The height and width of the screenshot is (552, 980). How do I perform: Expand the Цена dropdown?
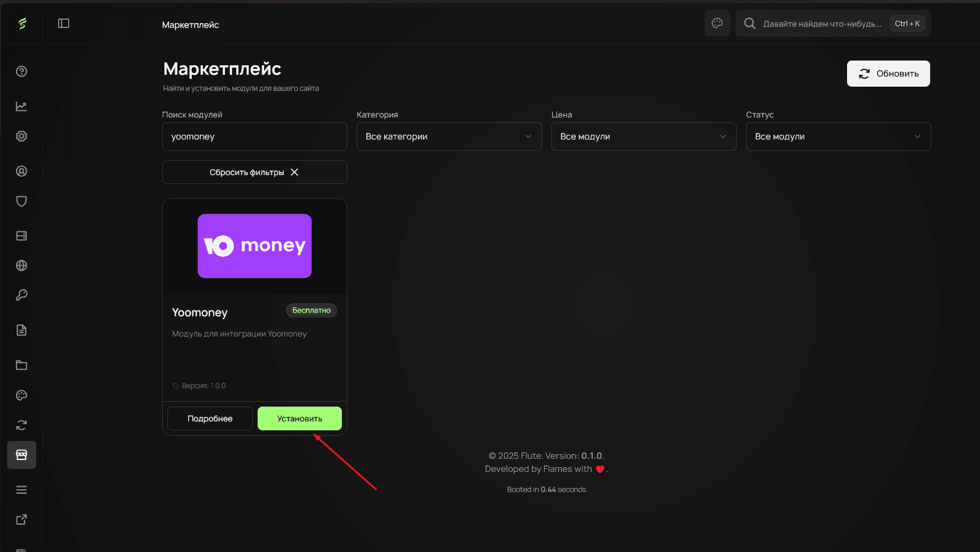643,137
